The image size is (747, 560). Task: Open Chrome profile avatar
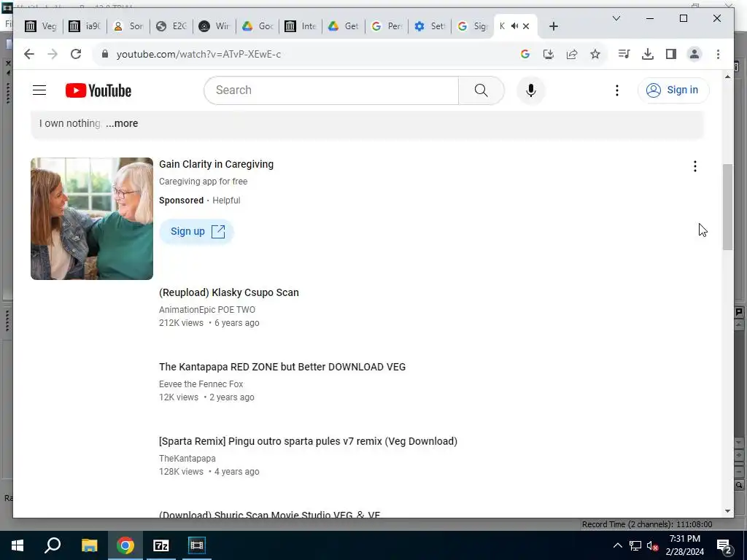coord(694,54)
